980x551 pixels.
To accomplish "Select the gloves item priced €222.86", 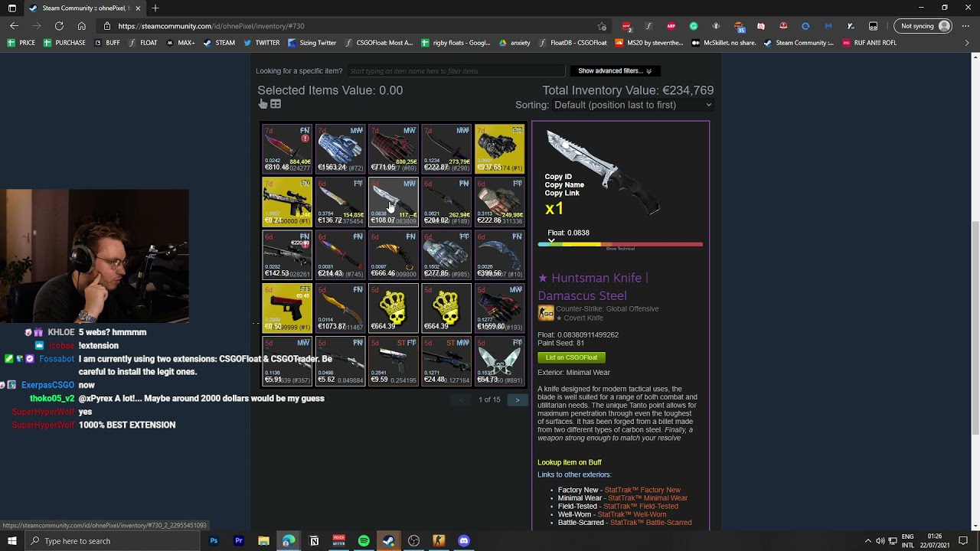I will [499, 202].
